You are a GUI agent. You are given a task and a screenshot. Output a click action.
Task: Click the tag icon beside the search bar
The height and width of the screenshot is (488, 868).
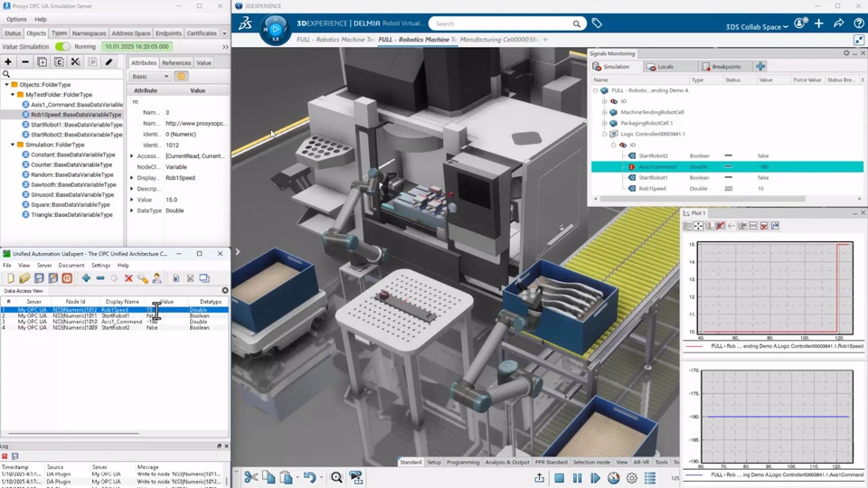pos(597,23)
